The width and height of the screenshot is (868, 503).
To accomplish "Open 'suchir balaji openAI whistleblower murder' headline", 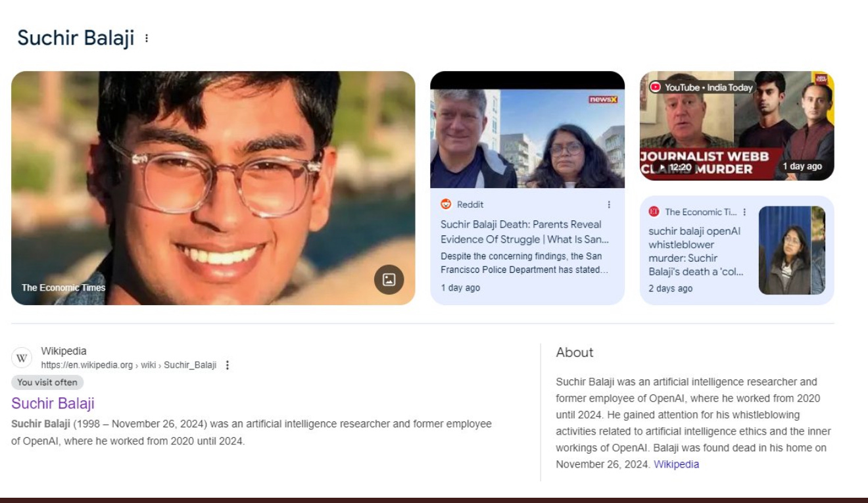I will pyautogui.click(x=696, y=251).
